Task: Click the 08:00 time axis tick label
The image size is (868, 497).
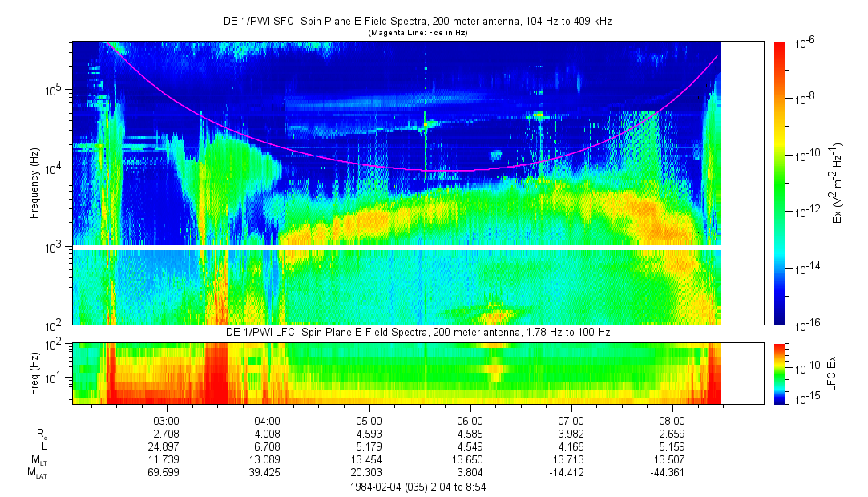Action: click(x=672, y=420)
